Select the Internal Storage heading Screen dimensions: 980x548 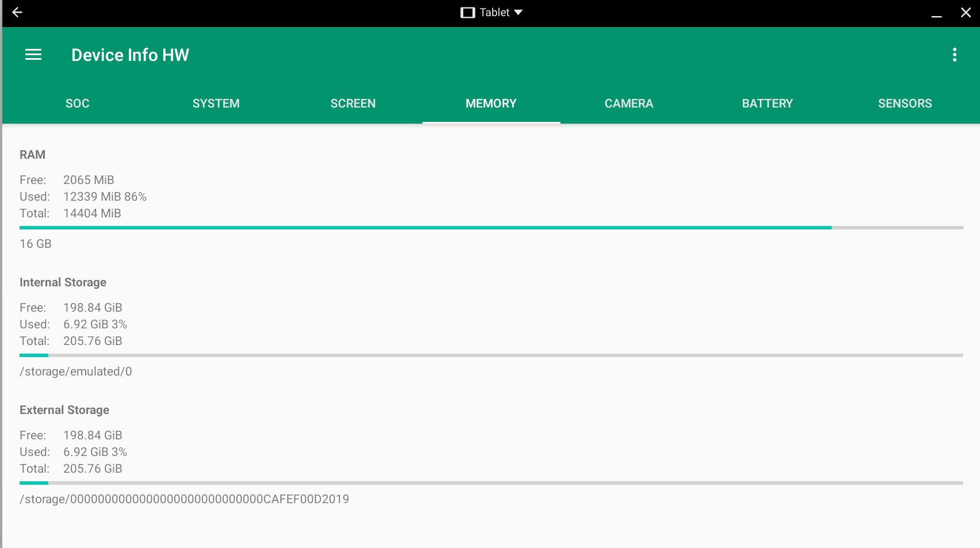pyautogui.click(x=63, y=282)
